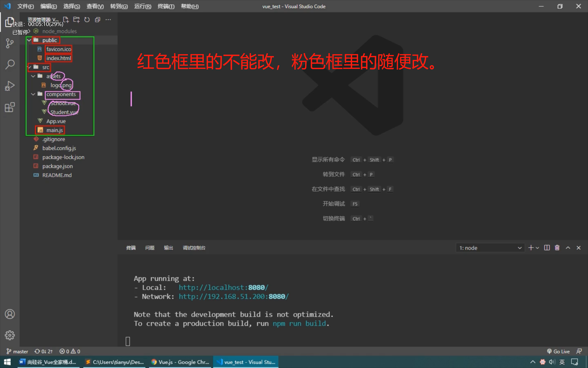
Task: Select the 终端 panel tab
Action: [x=131, y=248]
